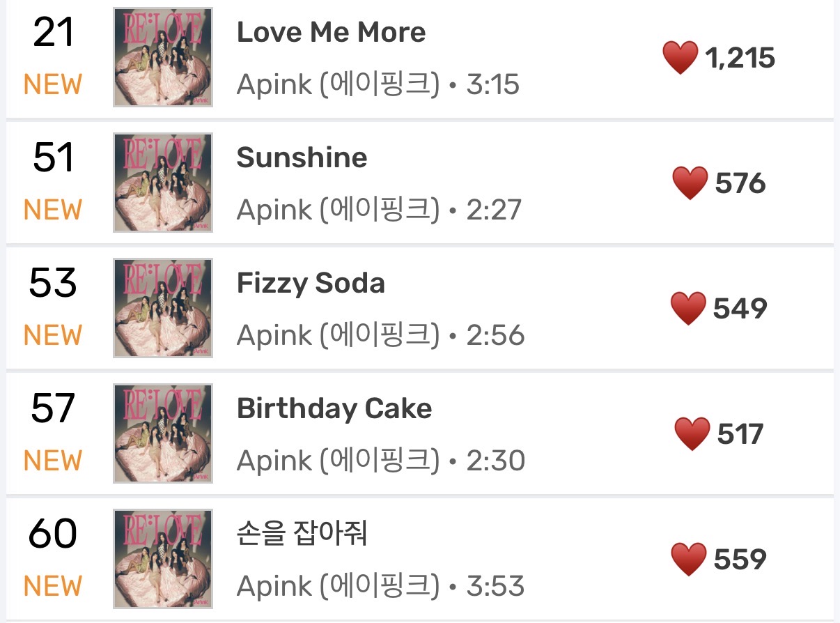This screenshot has height=623, width=840.
Task: Click the rank 21 chart position number
Action: pos(53,33)
